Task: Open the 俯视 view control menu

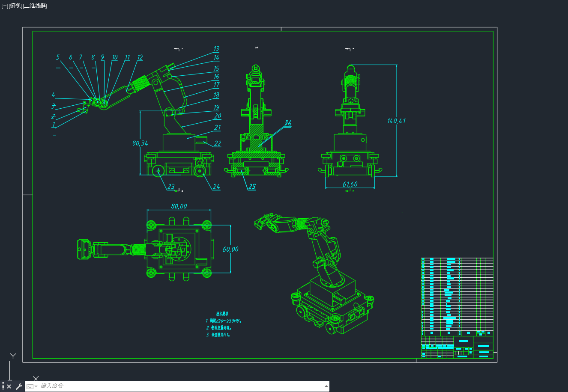Action: click(x=15, y=6)
